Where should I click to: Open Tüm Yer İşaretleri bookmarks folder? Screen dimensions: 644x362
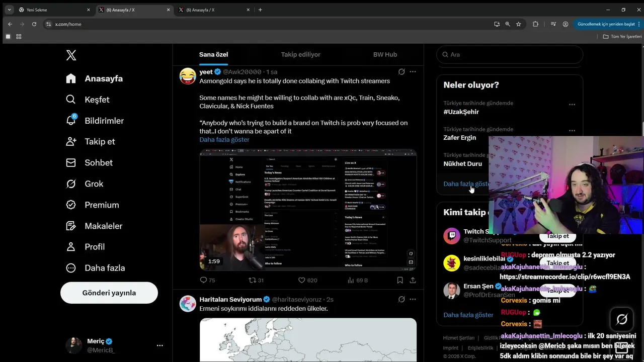pos(622,36)
